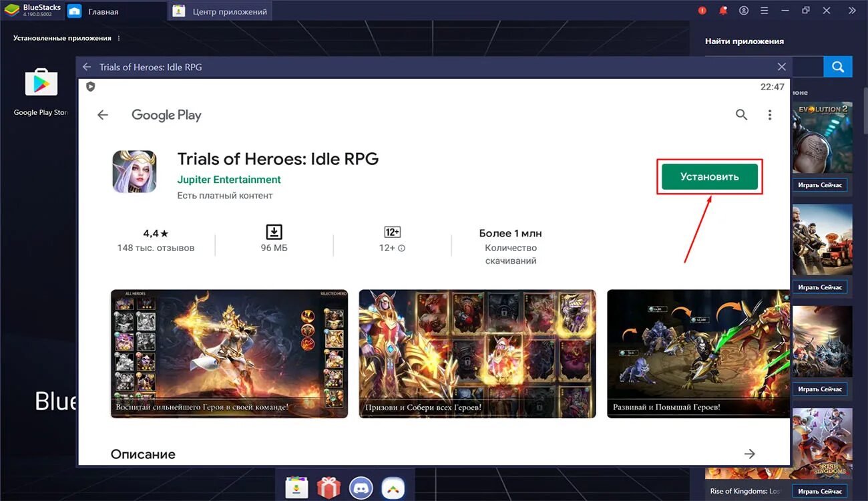The height and width of the screenshot is (501, 868).
Task: Click the Описание heading
Action: click(x=143, y=454)
